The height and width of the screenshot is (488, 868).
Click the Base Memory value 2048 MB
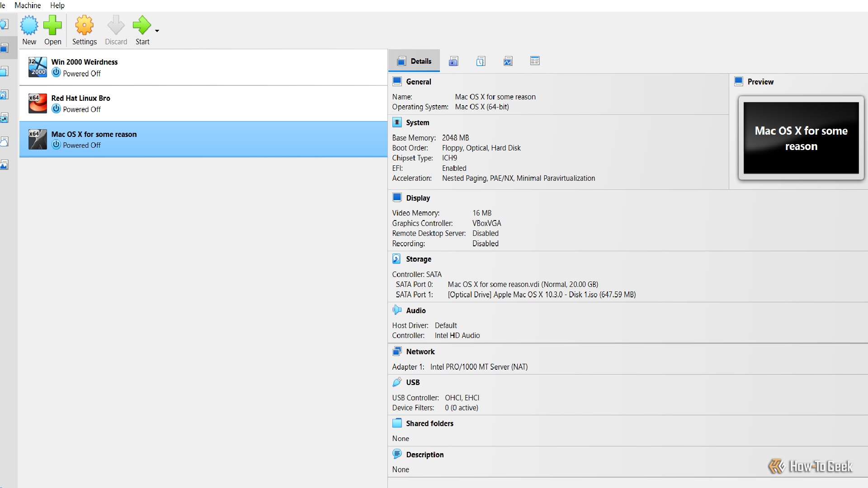456,138
